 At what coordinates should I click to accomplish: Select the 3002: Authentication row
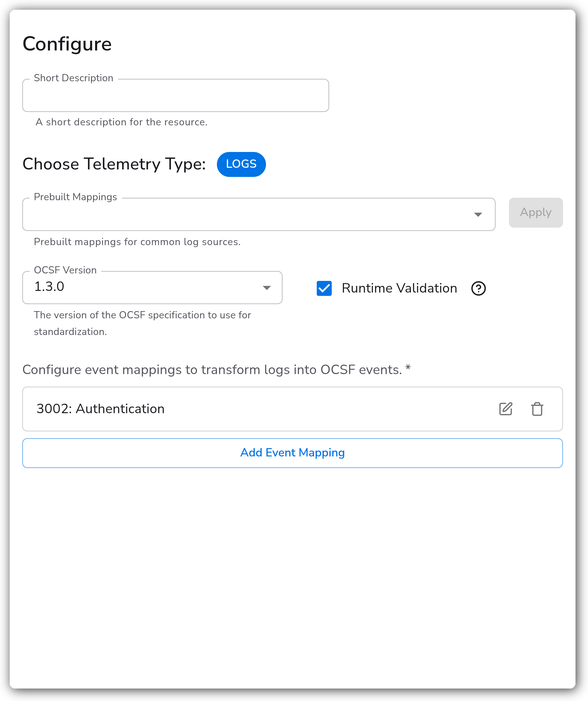(x=293, y=409)
